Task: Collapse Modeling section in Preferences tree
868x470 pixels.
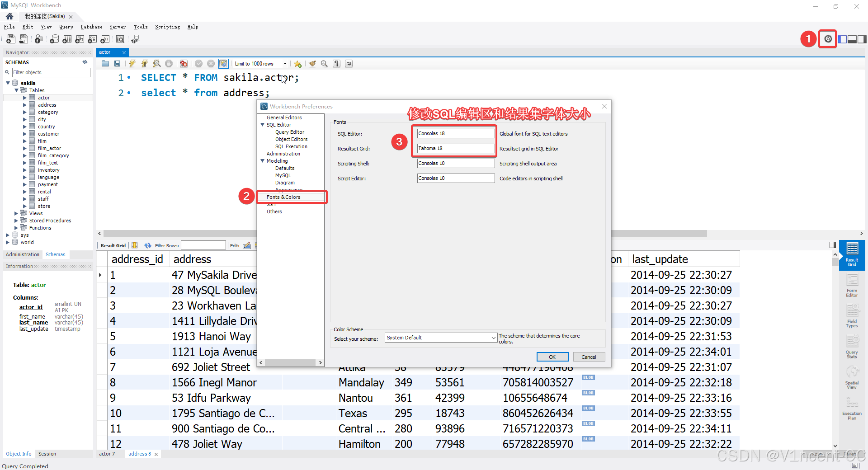Action: click(262, 161)
